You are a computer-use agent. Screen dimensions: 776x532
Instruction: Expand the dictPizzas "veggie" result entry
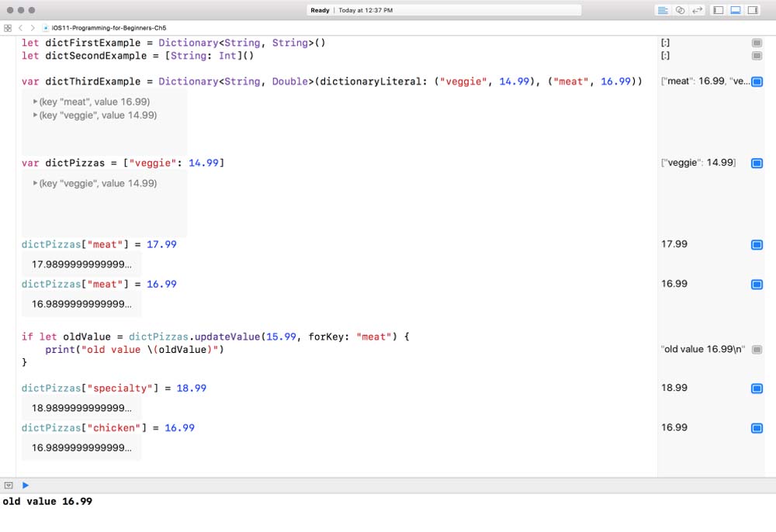(36, 183)
